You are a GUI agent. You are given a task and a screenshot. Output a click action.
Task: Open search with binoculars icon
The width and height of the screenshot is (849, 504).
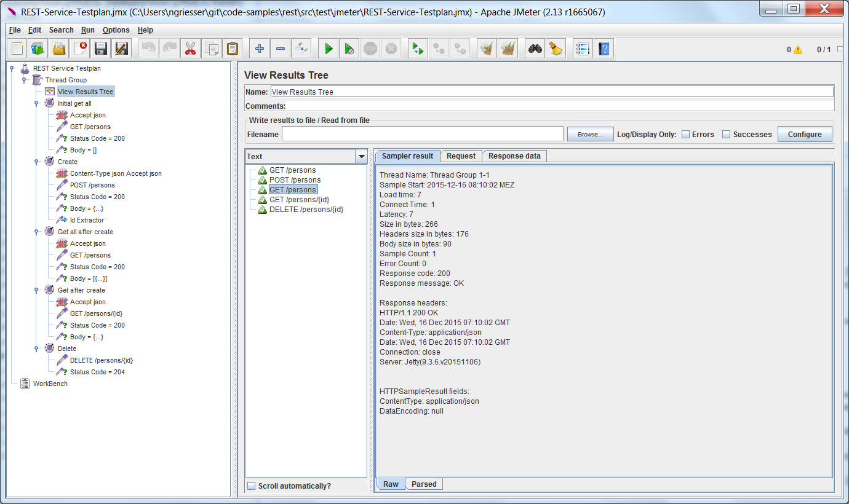click(x=535, y=49)
